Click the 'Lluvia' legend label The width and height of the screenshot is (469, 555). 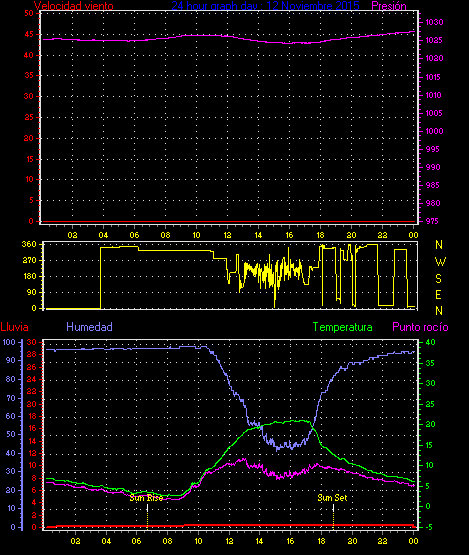coord(15,327)
